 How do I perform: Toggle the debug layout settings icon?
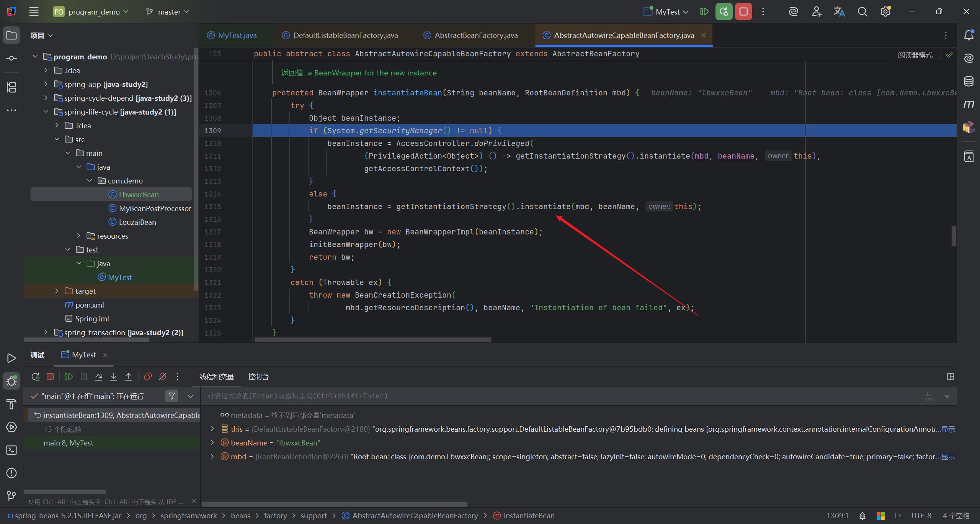(x=950, y=377)
